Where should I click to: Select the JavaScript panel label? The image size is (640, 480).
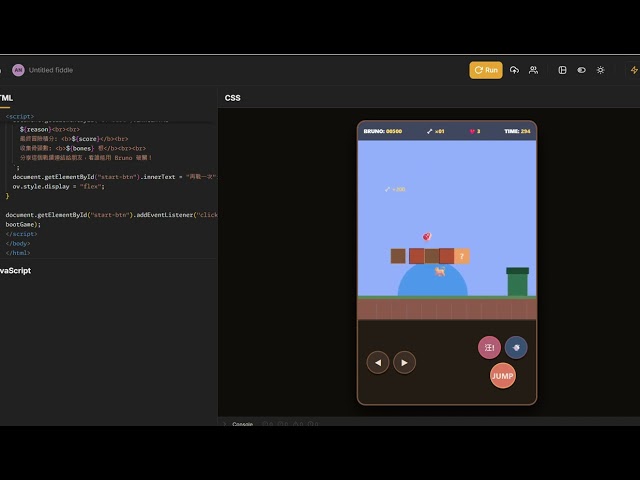point(15,271)
